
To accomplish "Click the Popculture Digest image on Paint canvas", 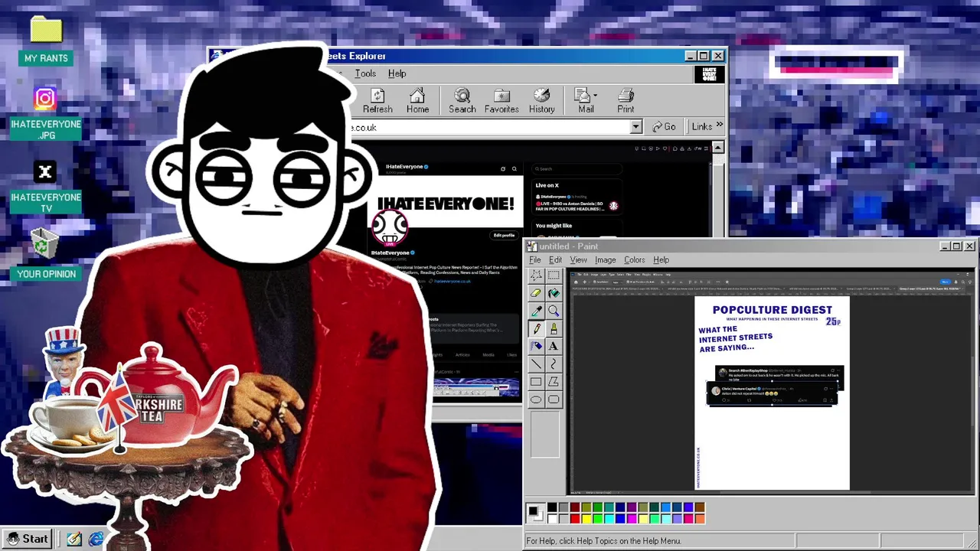I will pyautogui.click(x=772, y=393).
